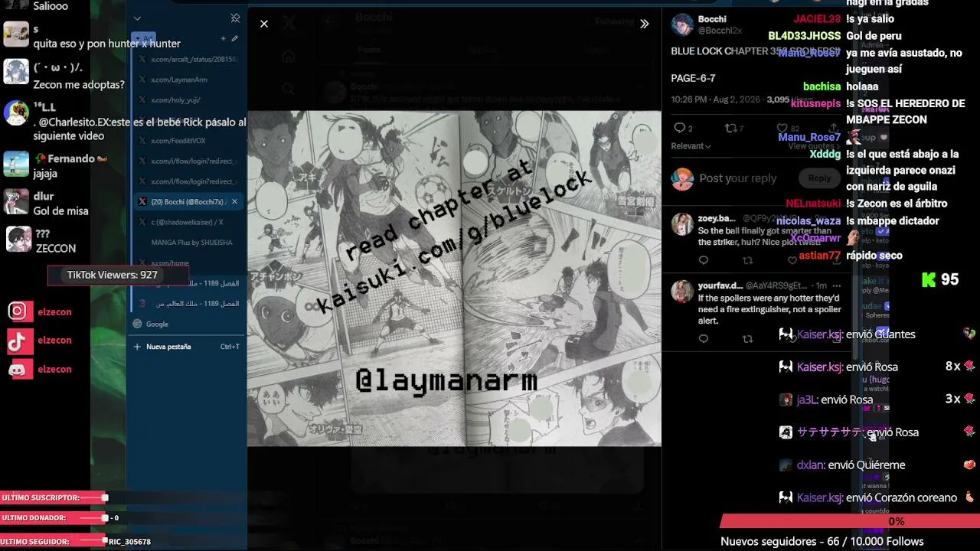Image resolution: width=980 pixels, height=551 pixels.
Task: Open zoey.ba... commenter's avatar
Action: [x=682, y=224]
